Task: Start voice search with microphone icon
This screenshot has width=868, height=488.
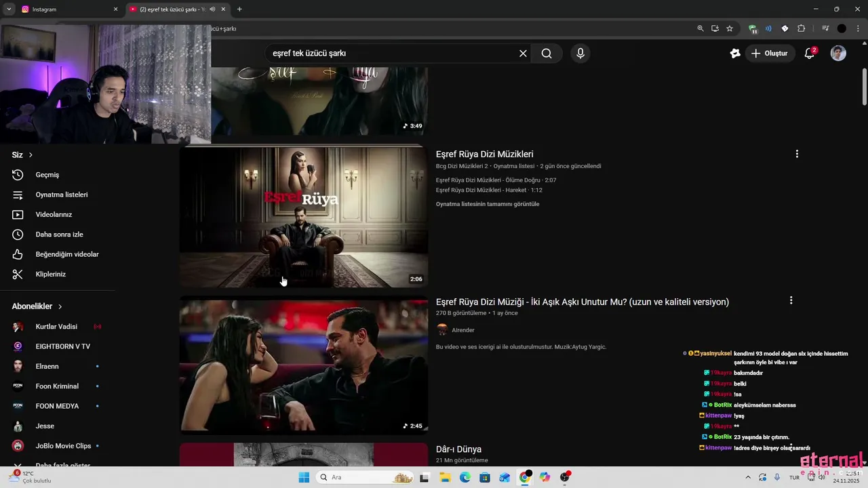Action: (580, 54)
